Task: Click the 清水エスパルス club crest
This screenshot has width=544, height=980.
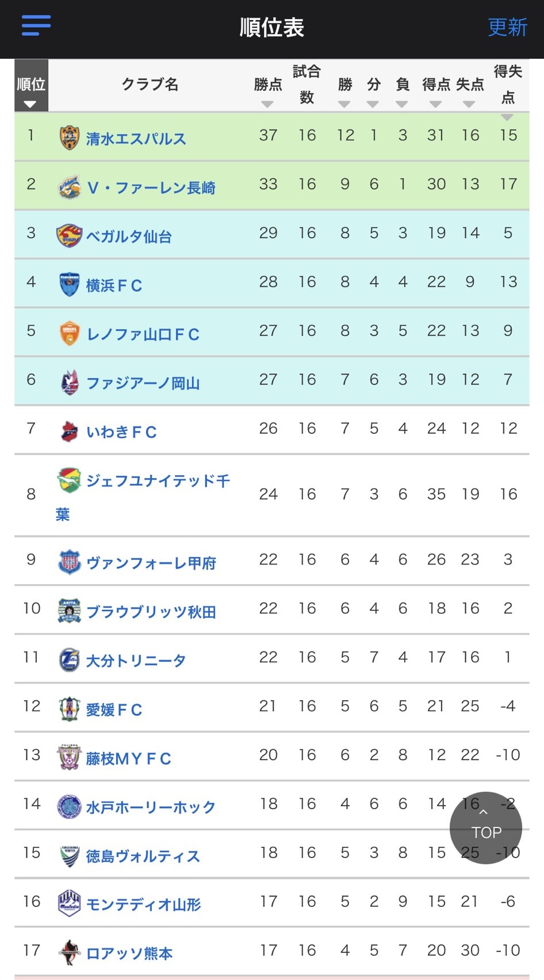Action: pyautogui.click(x=70, y=138)
